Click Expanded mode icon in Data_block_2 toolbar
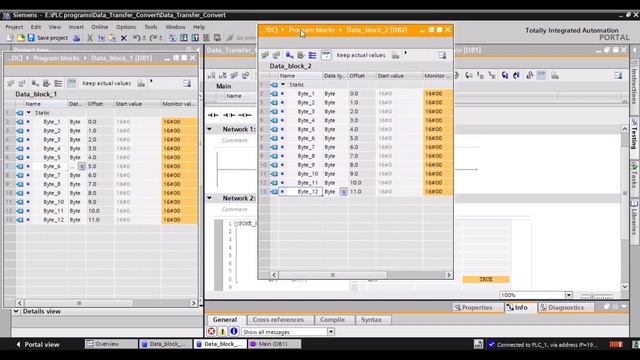This screenshot has height=360, width=640. 312,55
